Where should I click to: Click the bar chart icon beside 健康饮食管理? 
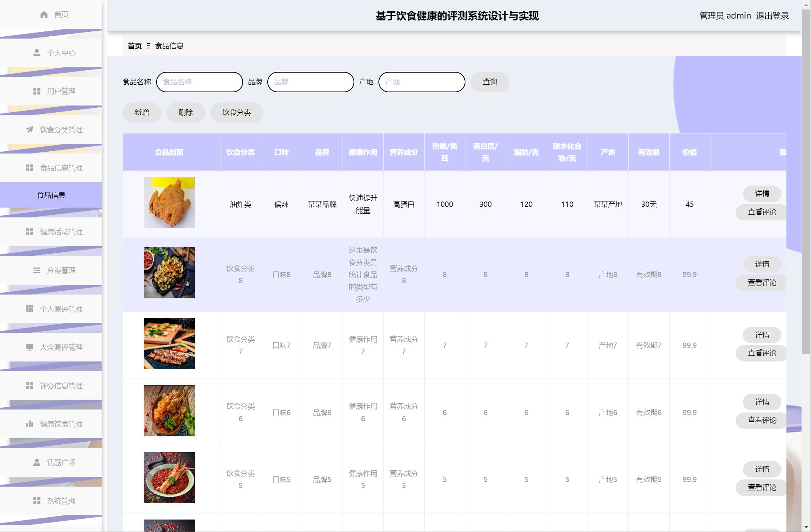tap(29, 424)
